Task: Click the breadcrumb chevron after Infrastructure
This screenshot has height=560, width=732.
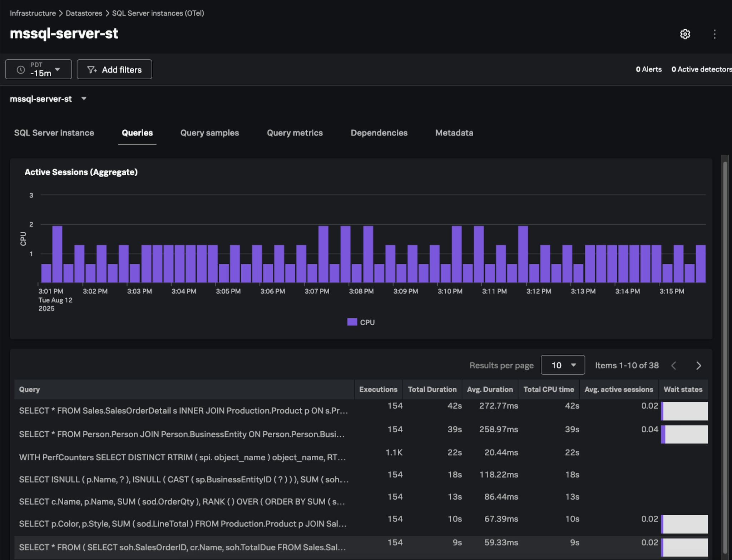Action: (x=61, y=13)
